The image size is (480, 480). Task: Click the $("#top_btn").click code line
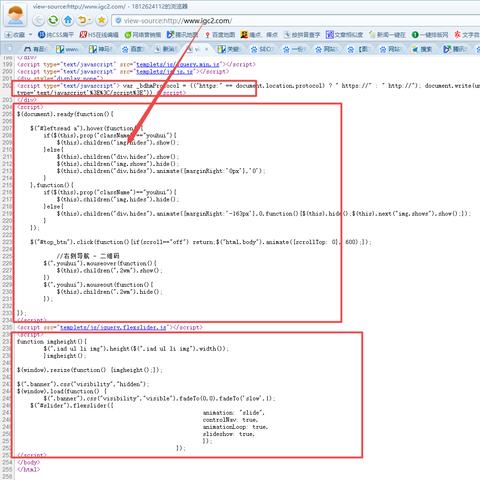point(201,242)
